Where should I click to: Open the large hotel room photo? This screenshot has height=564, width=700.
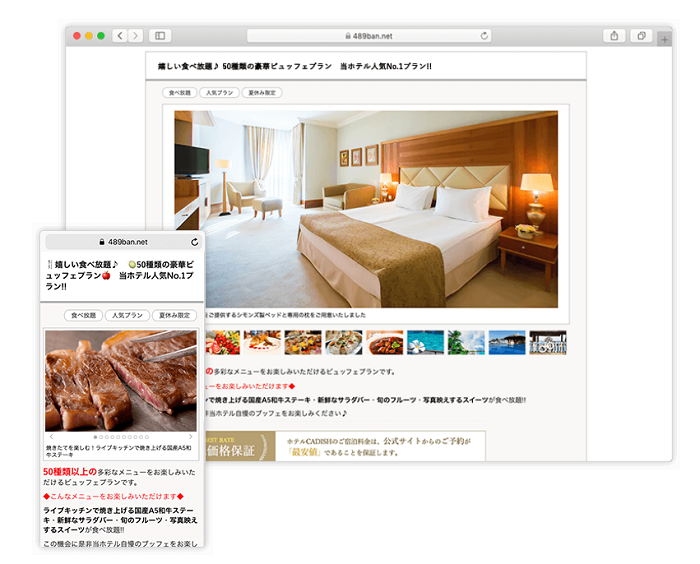366,209
